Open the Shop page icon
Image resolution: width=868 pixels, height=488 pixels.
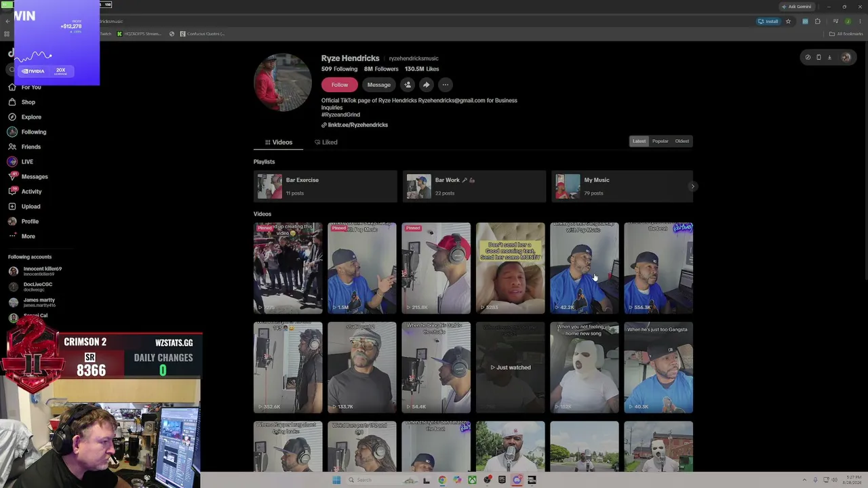(12, 102)
